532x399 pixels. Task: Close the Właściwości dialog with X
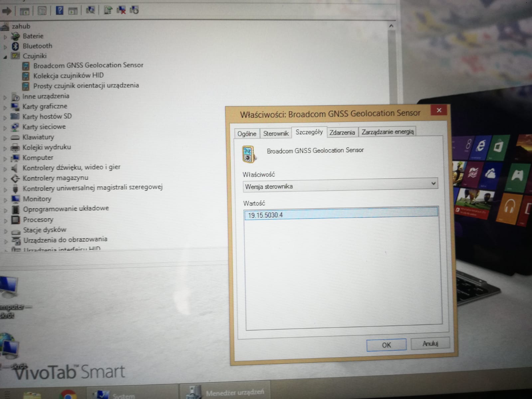(x=439, y=110)
